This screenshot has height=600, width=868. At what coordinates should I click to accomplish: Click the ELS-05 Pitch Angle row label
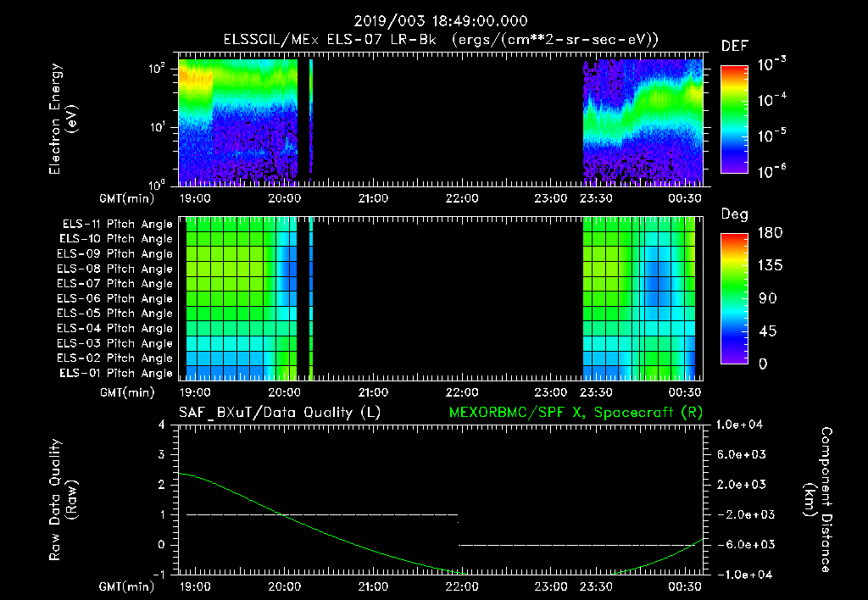pyautogui.click(x=114, y=314)
